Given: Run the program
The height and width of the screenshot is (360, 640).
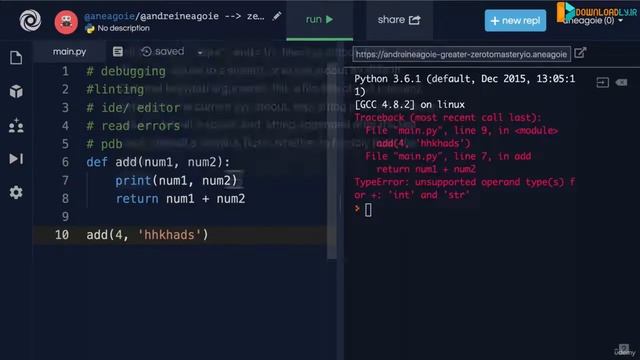Looking at the screenshot, I should point(320,20).
